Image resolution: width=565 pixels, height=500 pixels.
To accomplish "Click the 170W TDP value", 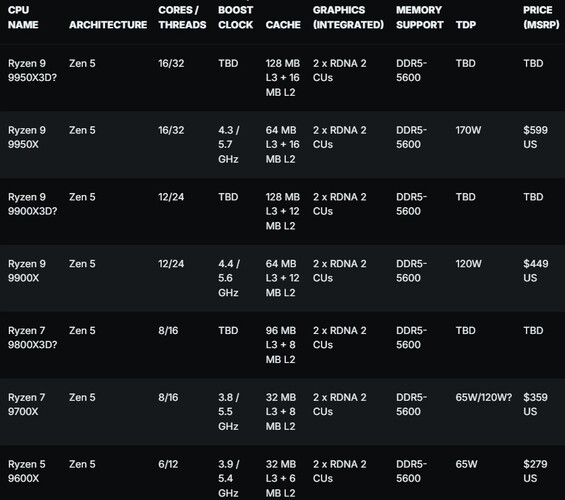I will click(468, 130).
